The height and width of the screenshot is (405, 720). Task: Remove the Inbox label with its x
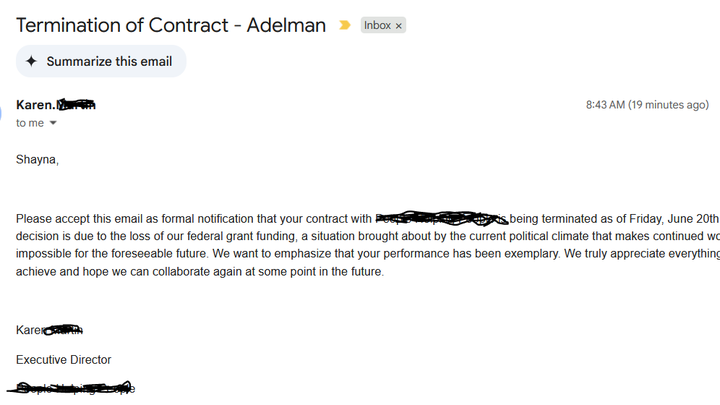399,26
